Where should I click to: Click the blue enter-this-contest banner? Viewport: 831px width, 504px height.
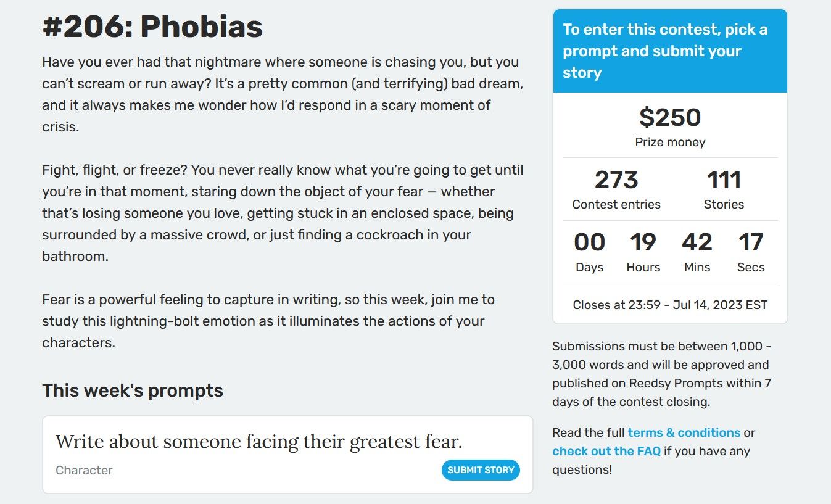point(670,51)
